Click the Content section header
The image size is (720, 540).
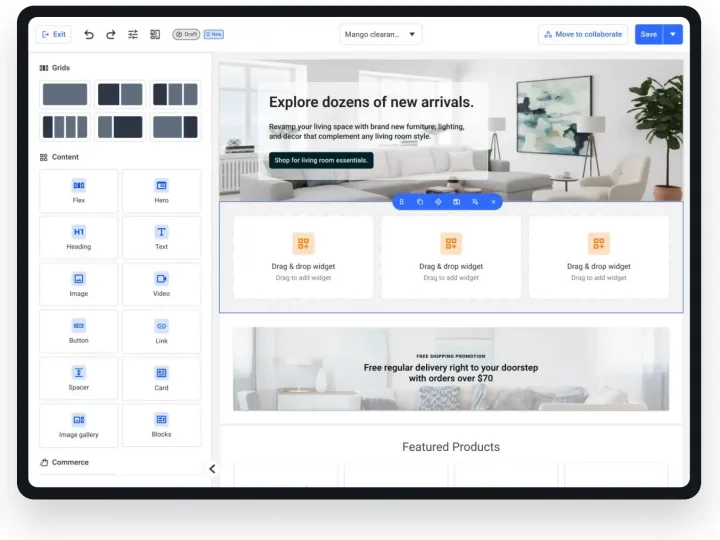click(x=59, y=157)
